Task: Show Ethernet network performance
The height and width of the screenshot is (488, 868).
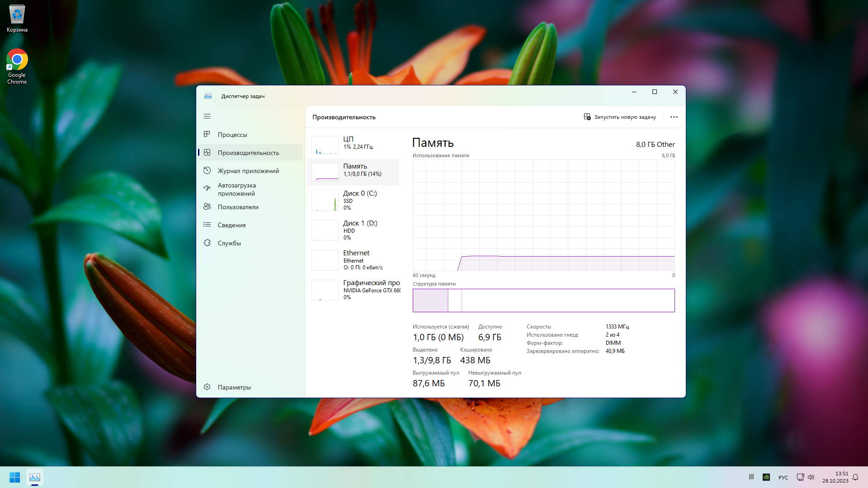Action: coord(355,260)
